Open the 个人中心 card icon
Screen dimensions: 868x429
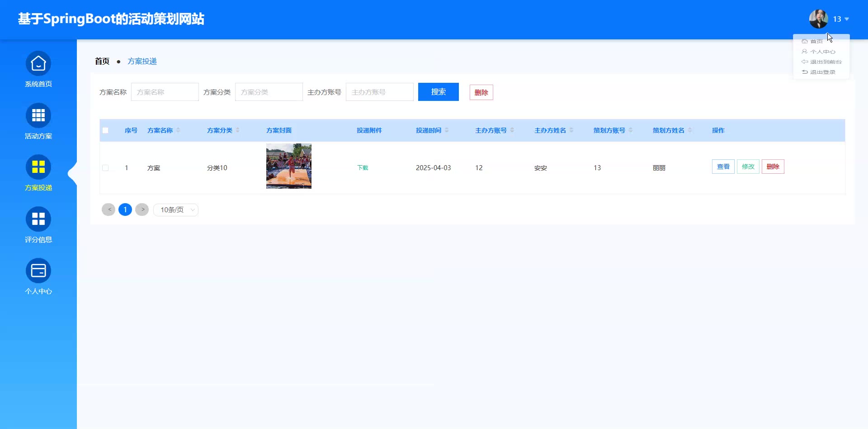38,271
